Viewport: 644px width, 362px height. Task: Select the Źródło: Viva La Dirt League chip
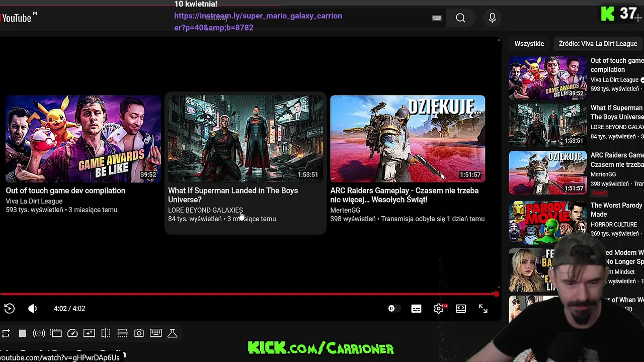598,44
